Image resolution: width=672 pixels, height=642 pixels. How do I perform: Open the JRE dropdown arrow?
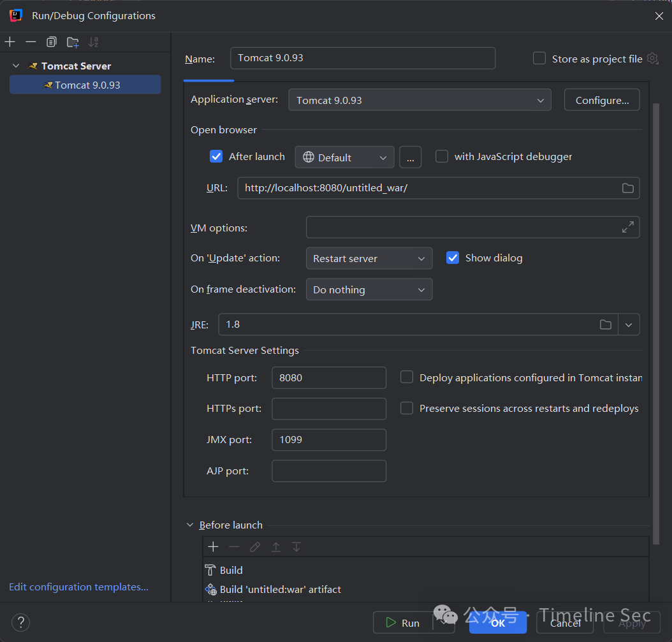[x=629, y=325]
